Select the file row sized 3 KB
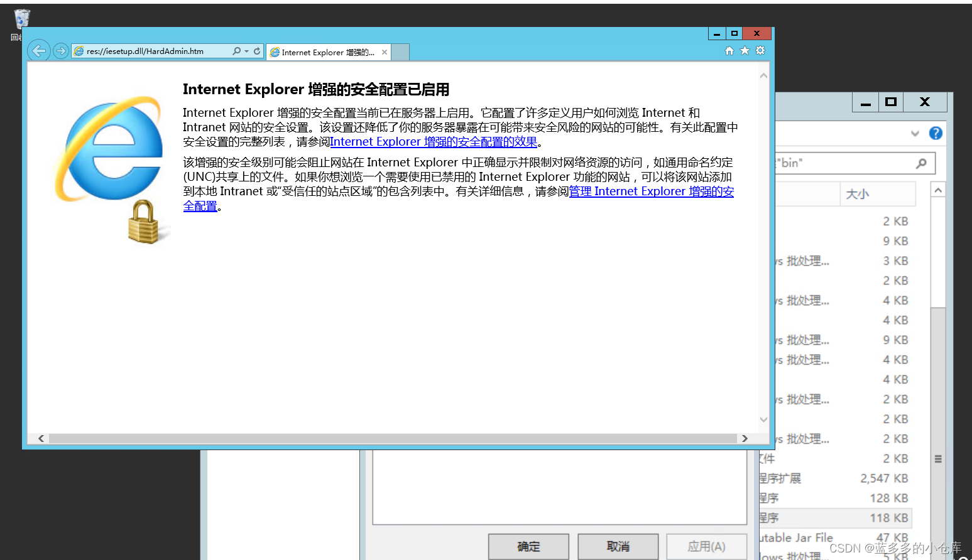Screen dimensions: 972x560 pos(842,261)
